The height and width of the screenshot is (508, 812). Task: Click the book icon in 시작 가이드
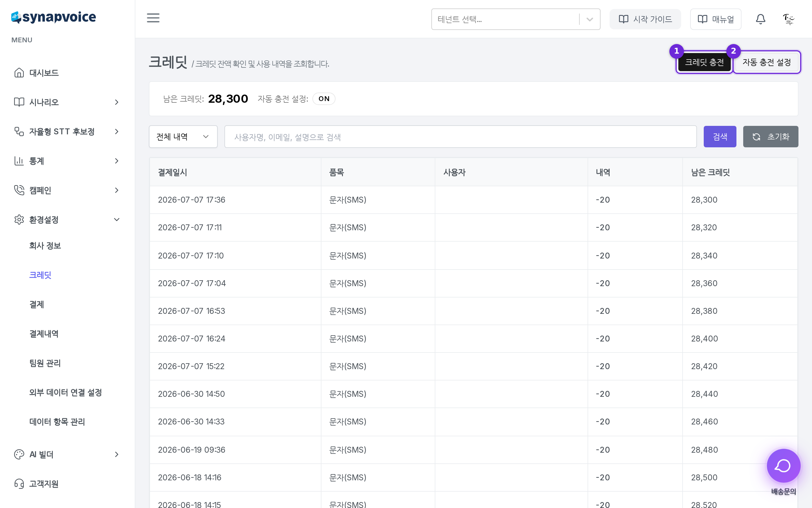pos(623,19)
